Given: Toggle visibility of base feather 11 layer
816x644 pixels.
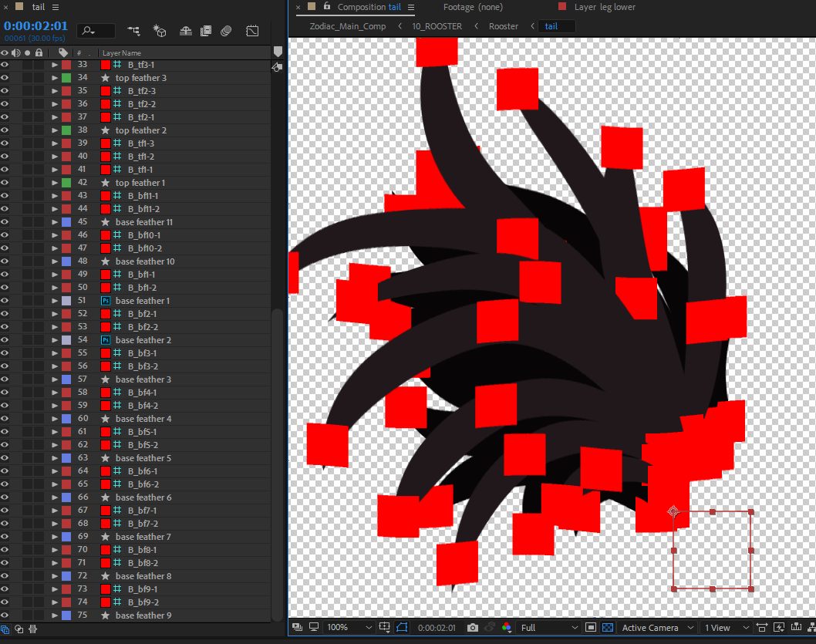Looking at the screenshot, I should 5,222.
